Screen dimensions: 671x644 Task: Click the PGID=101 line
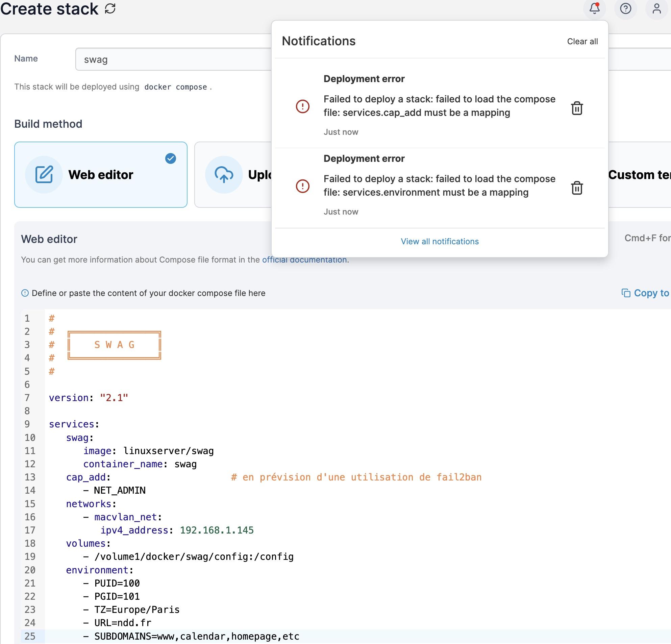tap(111, 596)
